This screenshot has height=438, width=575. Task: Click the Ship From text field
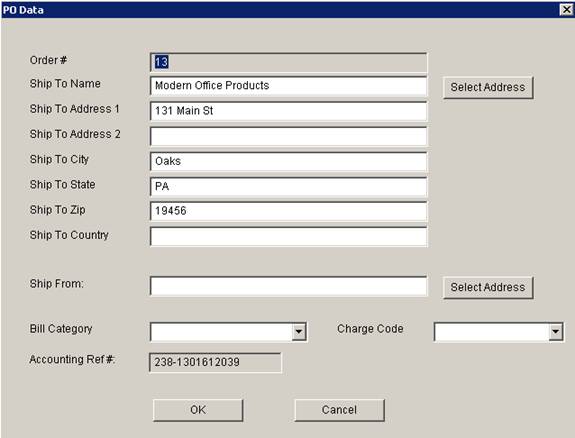[x=288, y=286]
